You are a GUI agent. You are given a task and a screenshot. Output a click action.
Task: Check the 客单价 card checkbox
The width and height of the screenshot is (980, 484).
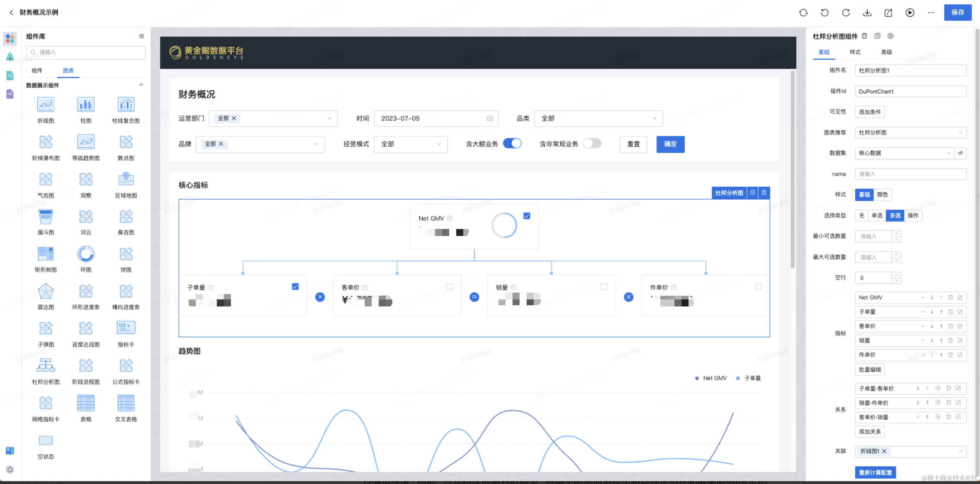pos(449,286)
